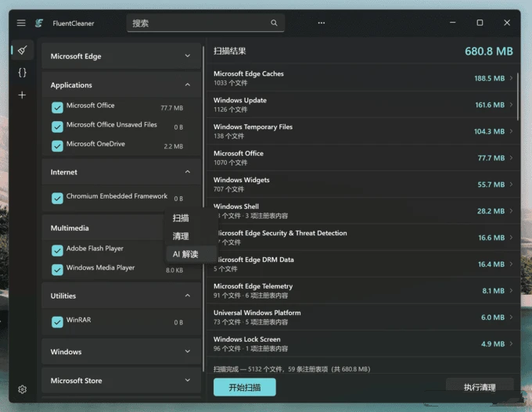Select the cleaner broom sidebar icon
The width and height of the screenshot is (532, 412).
[x=23, y=50]
